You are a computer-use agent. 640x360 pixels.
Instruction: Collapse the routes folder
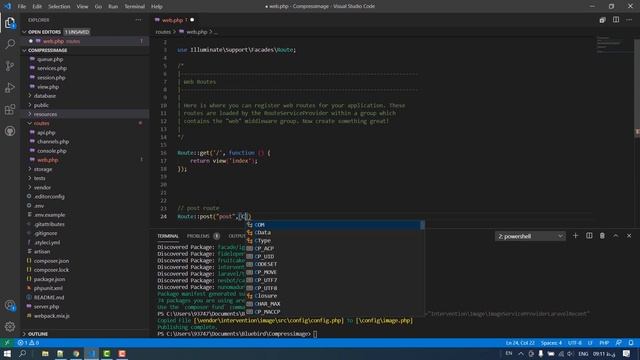click(41, 123)
